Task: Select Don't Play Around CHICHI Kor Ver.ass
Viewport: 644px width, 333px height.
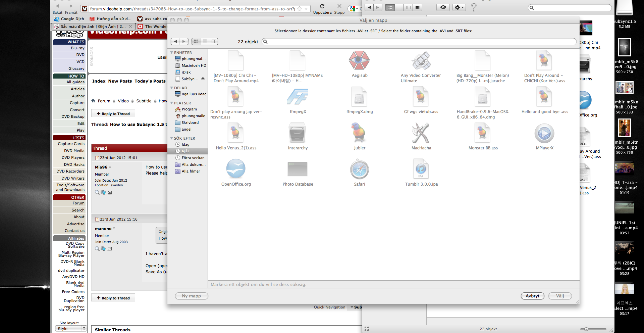Action: tap(544, 60)
